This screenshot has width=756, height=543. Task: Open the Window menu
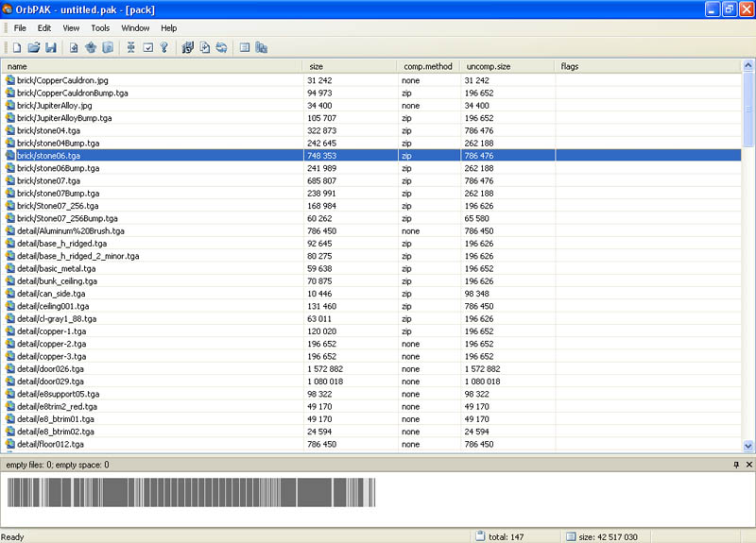tap(135, 28)
